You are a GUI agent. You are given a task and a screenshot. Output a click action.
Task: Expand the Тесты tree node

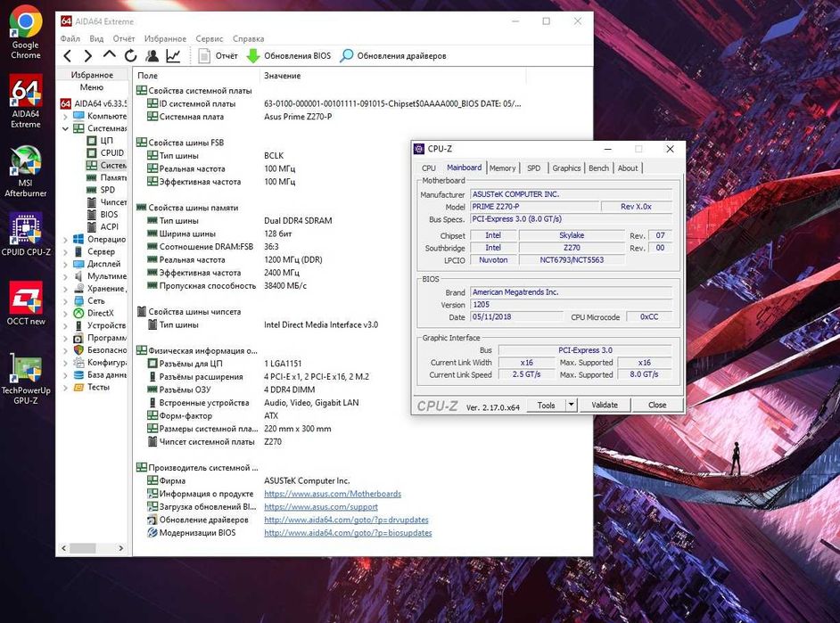[65, 387]
